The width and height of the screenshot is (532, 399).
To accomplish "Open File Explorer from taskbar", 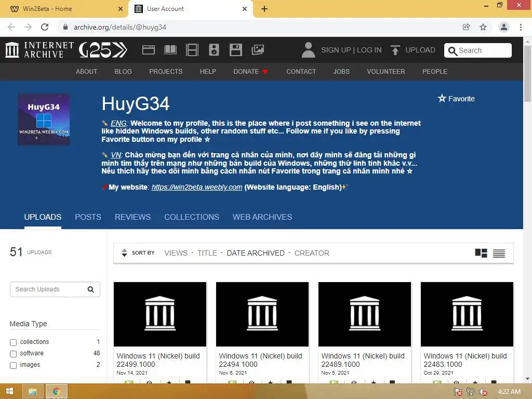I will pos(33,391).
